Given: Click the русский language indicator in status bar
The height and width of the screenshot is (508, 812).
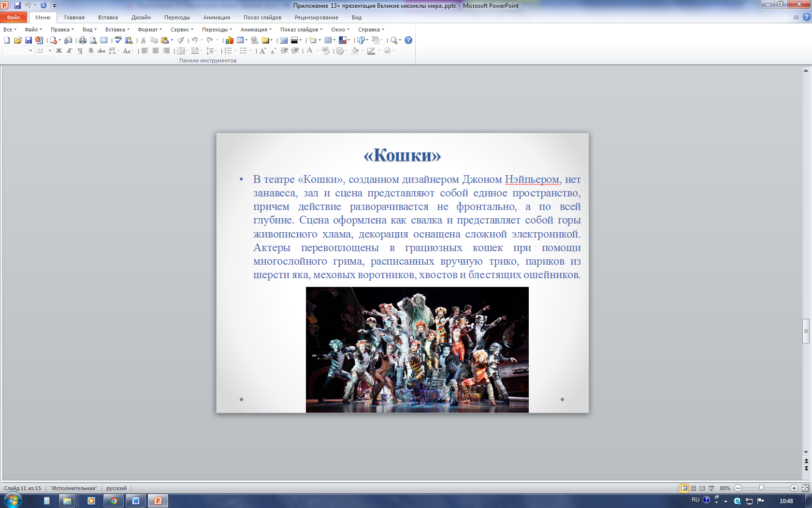Looking at the screenshot, I should (116, 488).
